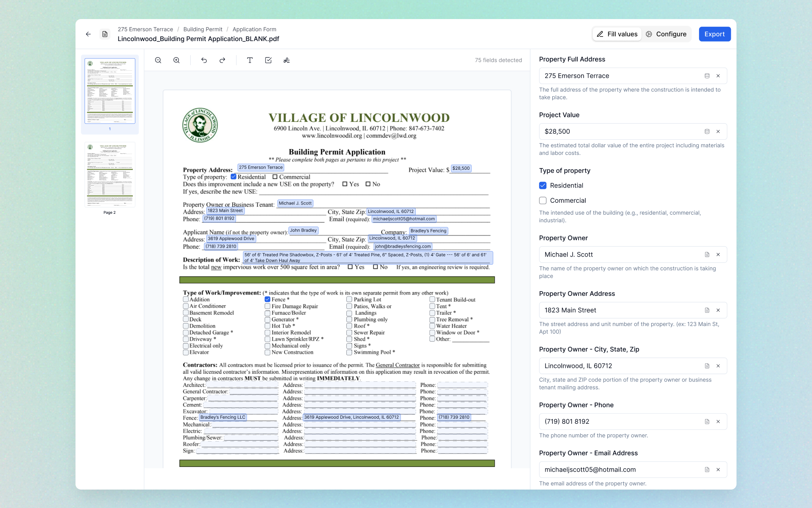Check Commercial in the side panel
This screenshot has width=812, height=508.
click(x=543, y=201)
